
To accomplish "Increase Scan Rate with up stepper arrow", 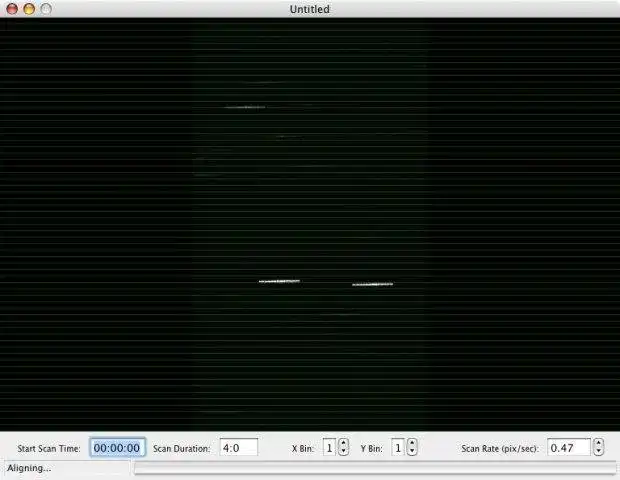I will 599,443.
